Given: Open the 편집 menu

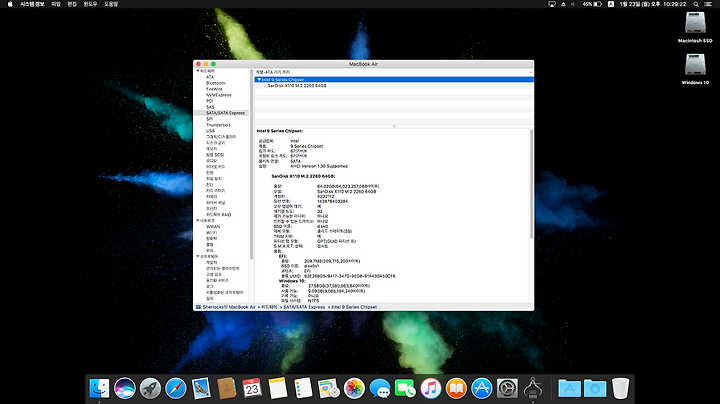Looking at the screenshot, I should pyautogui.click(x=72, y=4).
